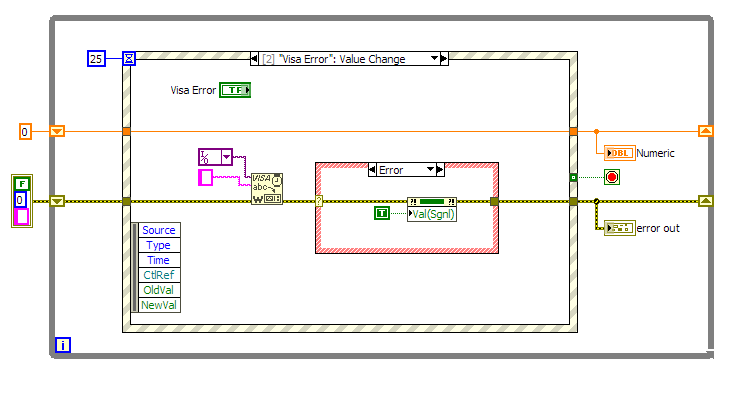
Task: Toggle the True boolean constant
Action: tap(382, 213)
